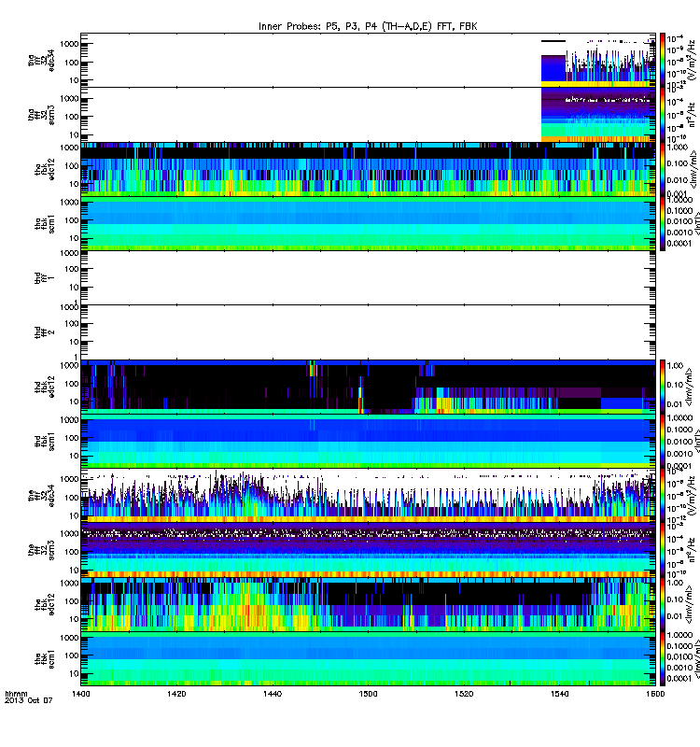Click the color bar of tha edc34 panel
700x747 pixels.
[x=663, y=61]
